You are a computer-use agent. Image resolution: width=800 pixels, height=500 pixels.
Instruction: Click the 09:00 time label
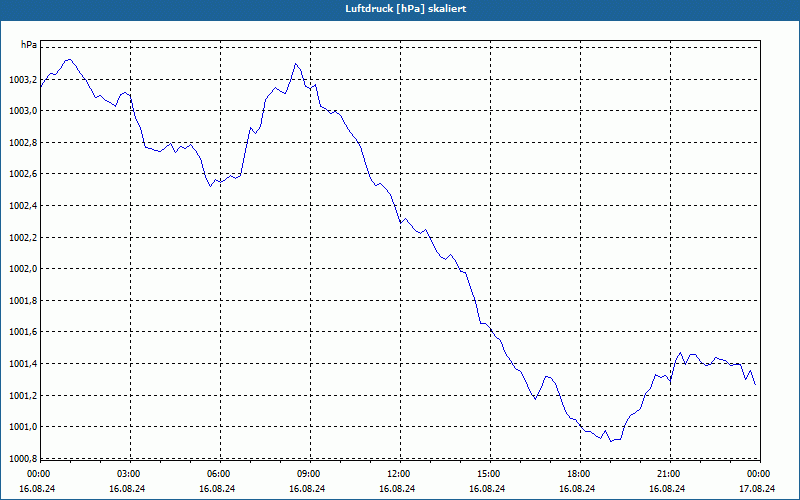(309, 474)
